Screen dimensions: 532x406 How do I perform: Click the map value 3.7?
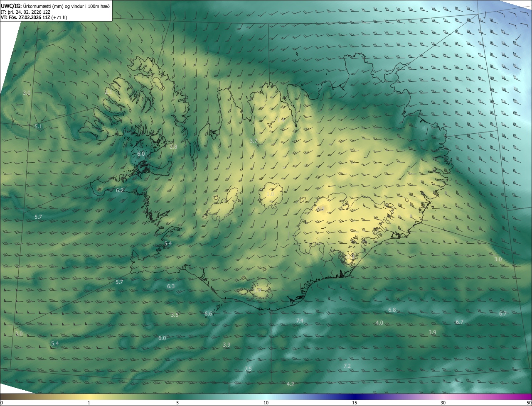tap(253, 141)
